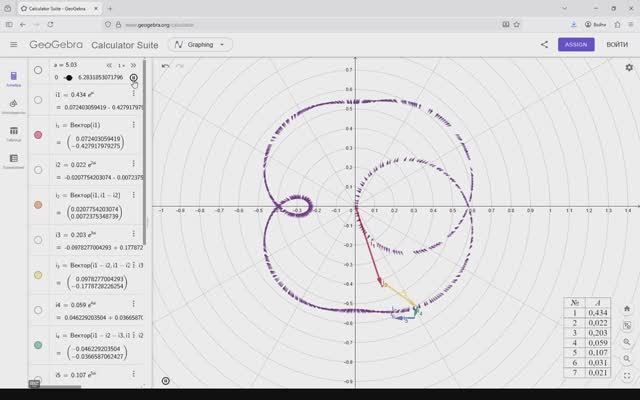Toggle visibility of the yellow i₃ vector
The width and height of the screenshot is (640, 400).
pyautogui.click(x=38, y=275)
